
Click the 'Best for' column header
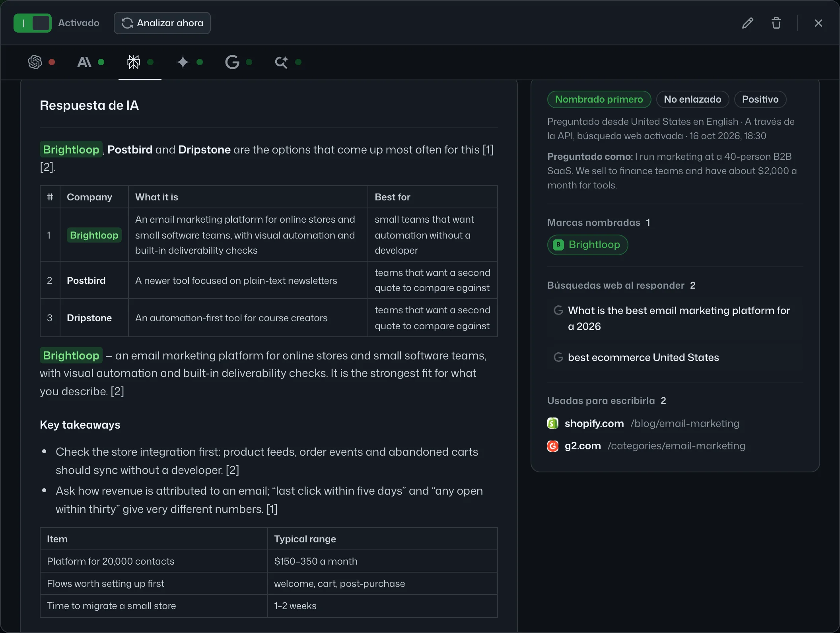pyautogui.click(x=432, y=197)
